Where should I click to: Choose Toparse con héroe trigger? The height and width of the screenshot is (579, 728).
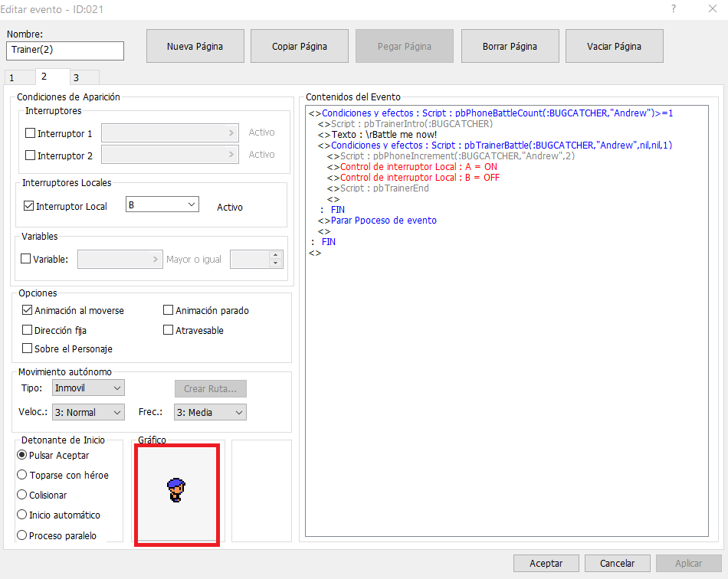click(x=22, y=475)
